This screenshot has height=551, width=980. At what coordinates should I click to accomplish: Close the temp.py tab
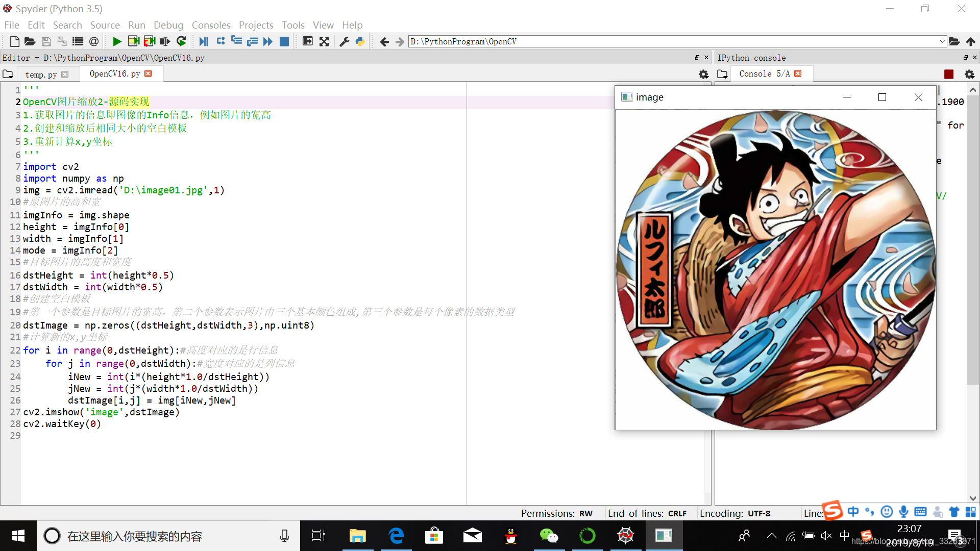65,74
